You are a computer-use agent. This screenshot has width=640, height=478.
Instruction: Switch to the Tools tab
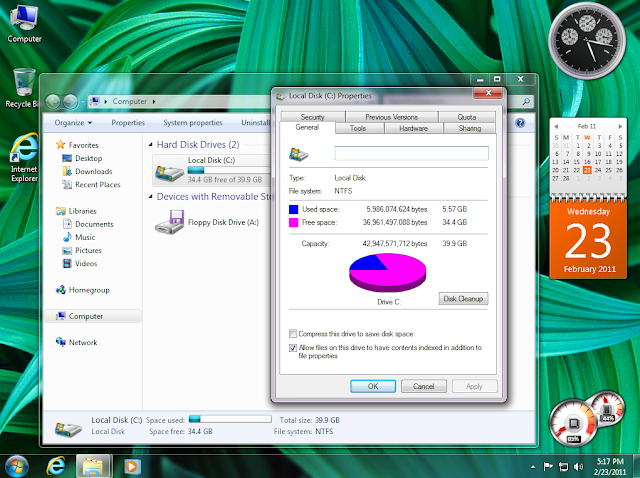click(358, 128)
